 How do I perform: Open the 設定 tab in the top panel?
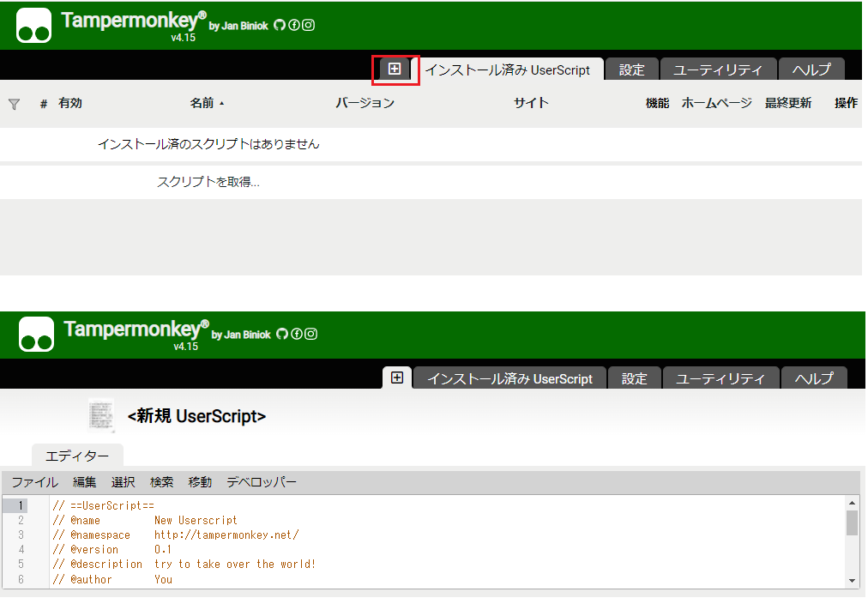[x=631, y=69]
